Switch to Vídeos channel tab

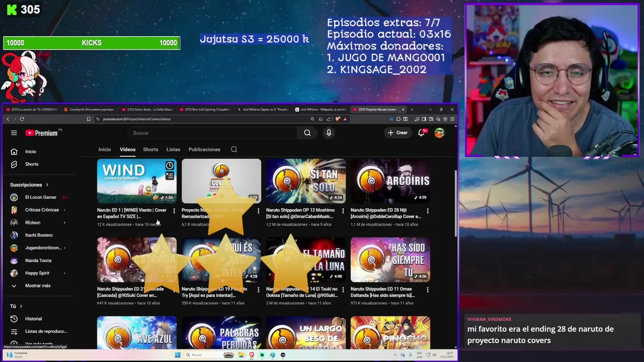(127, 149)
